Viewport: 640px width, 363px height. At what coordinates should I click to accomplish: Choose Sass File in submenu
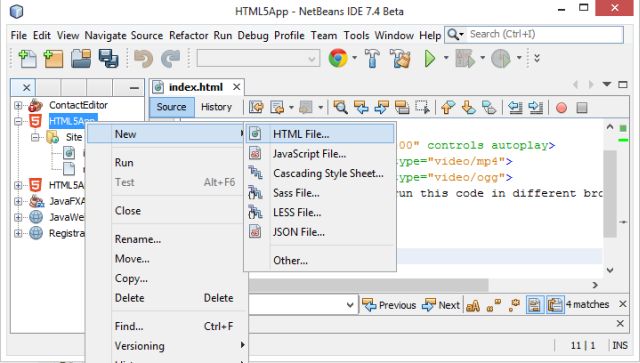(320, 193)
